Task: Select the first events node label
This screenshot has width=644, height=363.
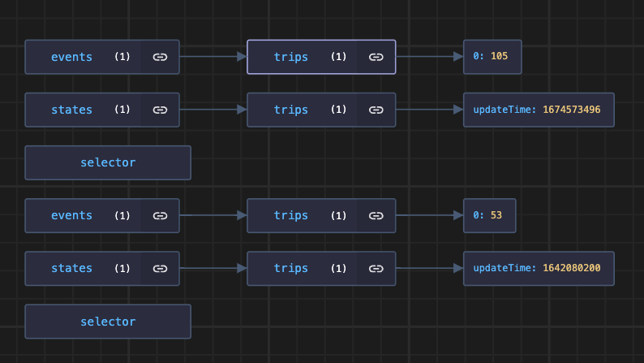Action: (x=71, y=57)
